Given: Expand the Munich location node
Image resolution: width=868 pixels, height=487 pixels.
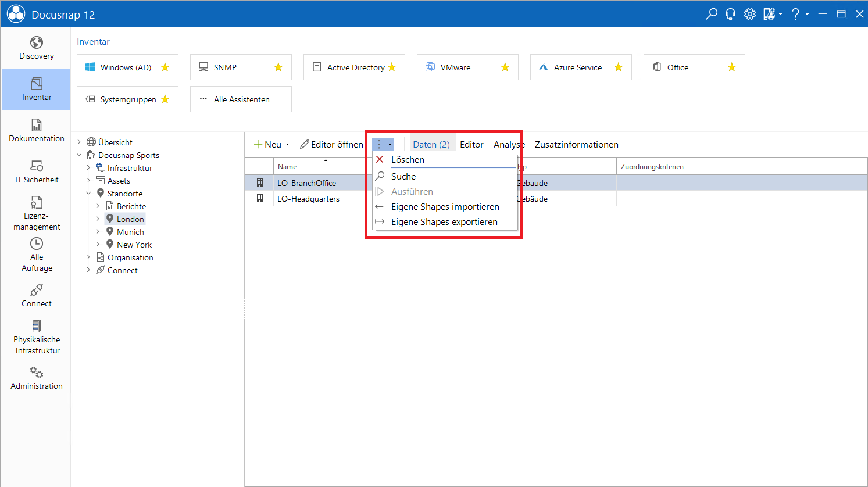Looking at the screenshot, I should click(x=98, y=232).
